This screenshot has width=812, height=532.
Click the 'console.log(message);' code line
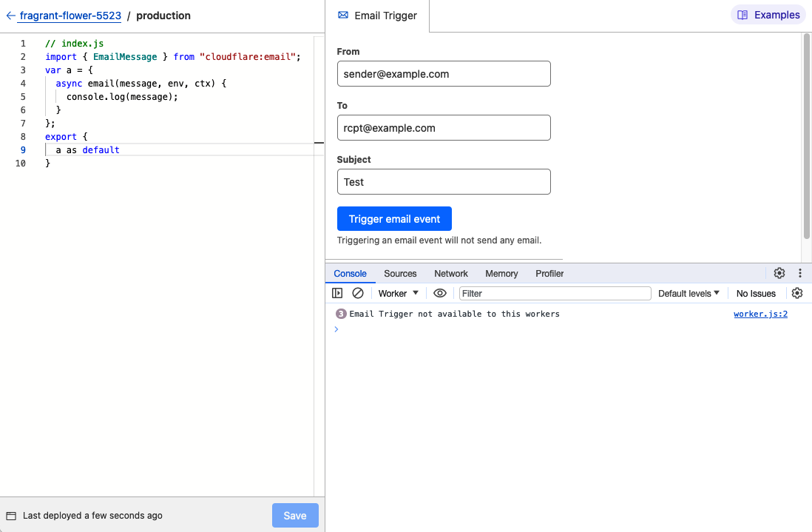click(122, 96)
